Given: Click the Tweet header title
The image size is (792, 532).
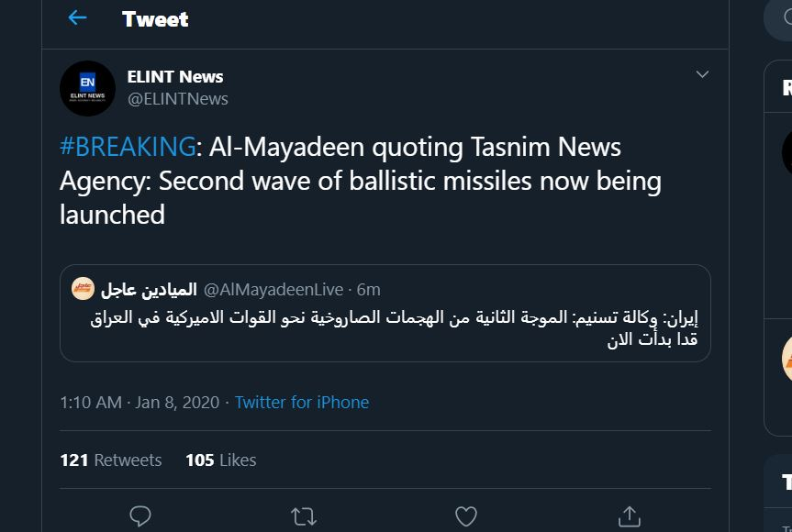Looking at the screenshot, I should (x=155, y=19).
